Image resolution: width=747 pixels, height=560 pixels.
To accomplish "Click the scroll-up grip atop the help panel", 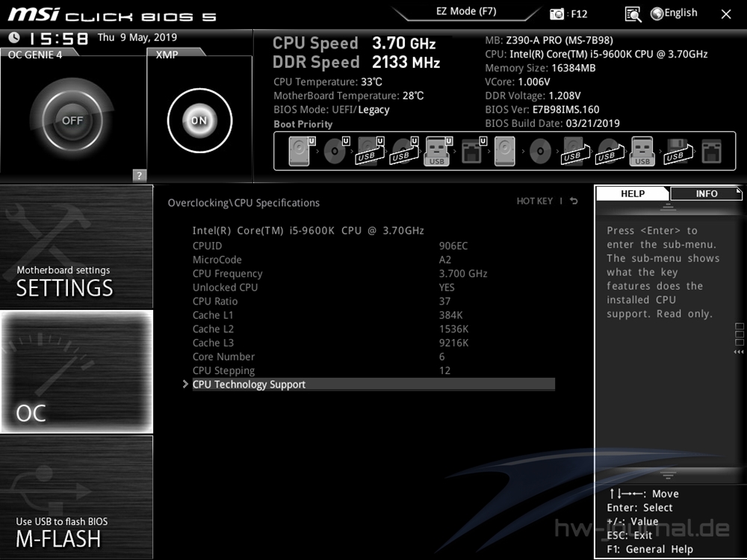I will pyautogui.click(x=668, y=207).
